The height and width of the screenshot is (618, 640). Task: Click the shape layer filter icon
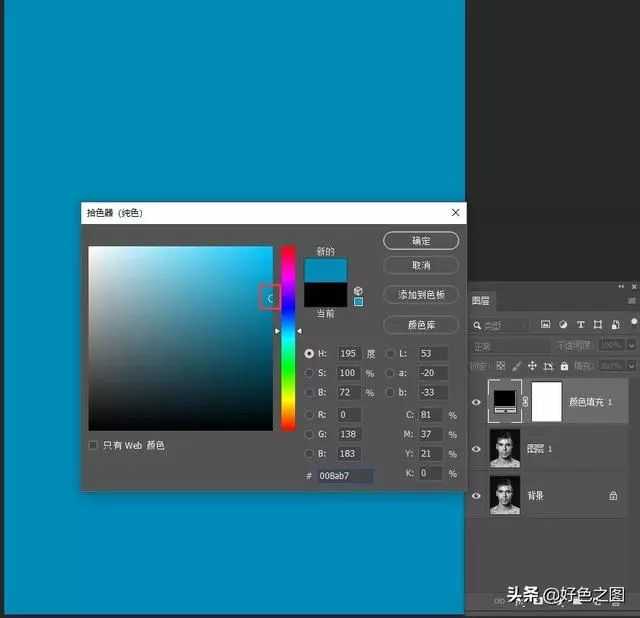tap(598, 325)
